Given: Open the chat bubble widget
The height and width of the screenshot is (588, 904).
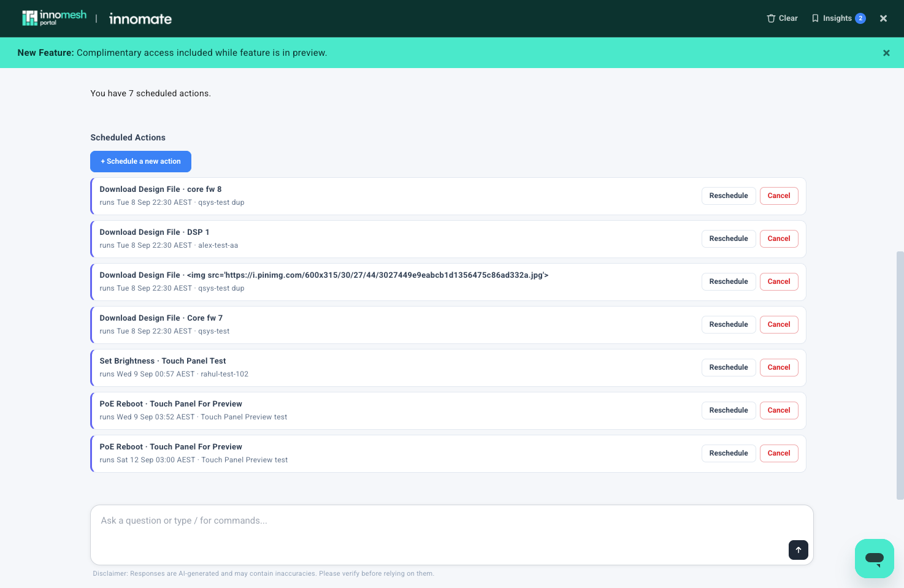Looking at the screenshot, I should click(875, 559).
